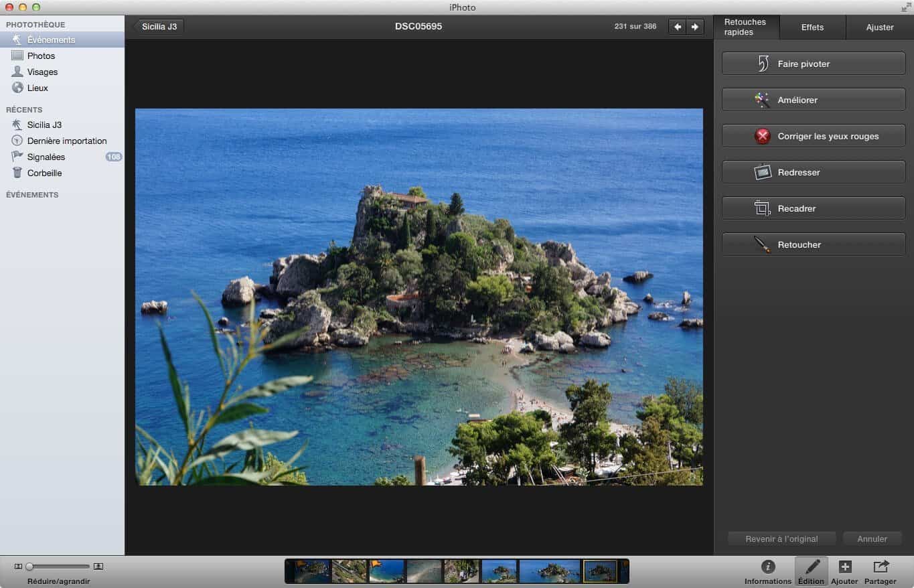
Task: Go to the previous photo arrow
Action: click(678, 27)
